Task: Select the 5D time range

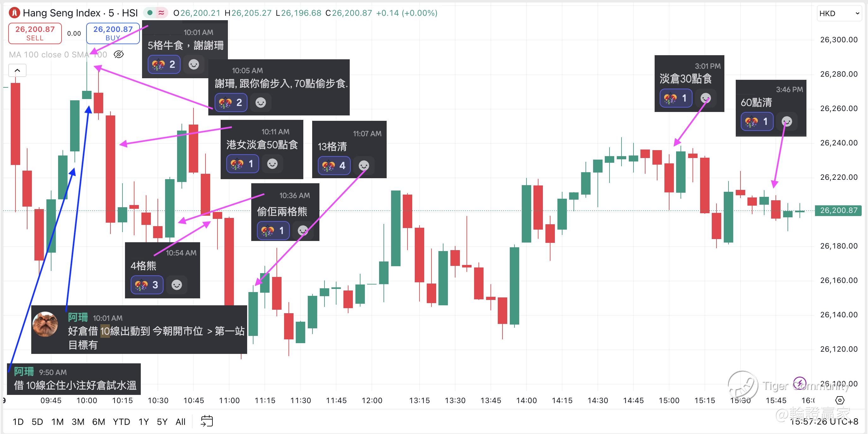Action: pyautogui.click(x=37, y=422)
